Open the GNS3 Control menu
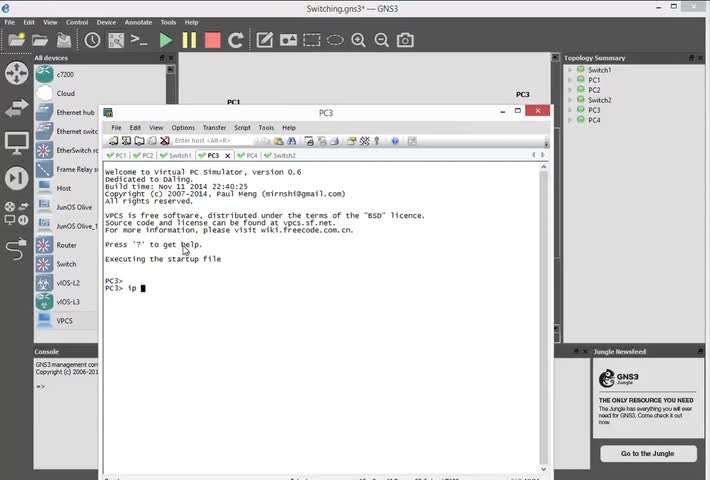 click(77, 22)
